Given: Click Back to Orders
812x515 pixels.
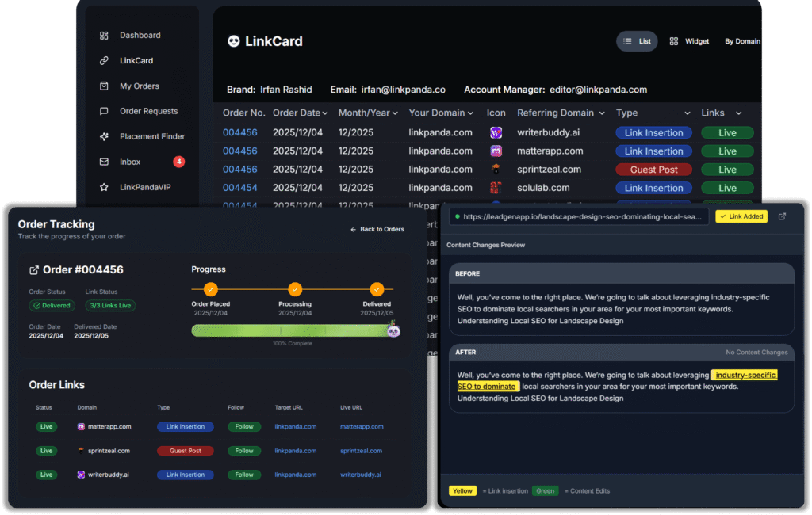Looking at the screenshot, I should [x=377, y=228].
